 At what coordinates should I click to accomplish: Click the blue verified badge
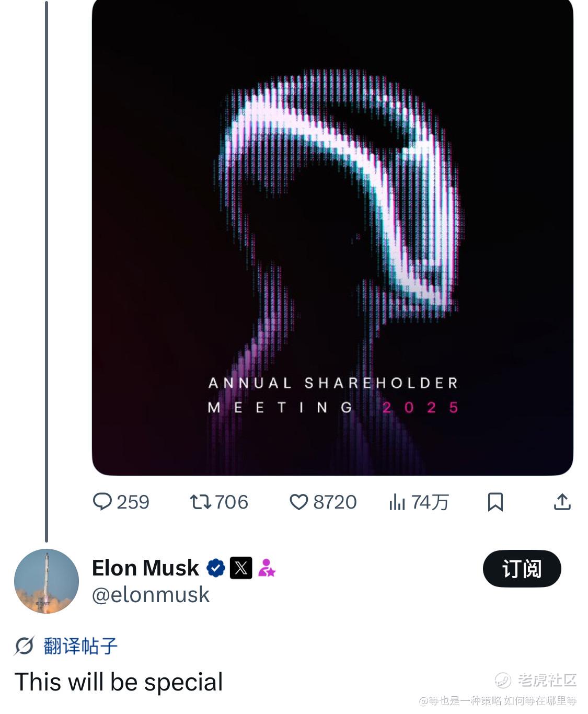pyautogui.click(x=215, y=568)
